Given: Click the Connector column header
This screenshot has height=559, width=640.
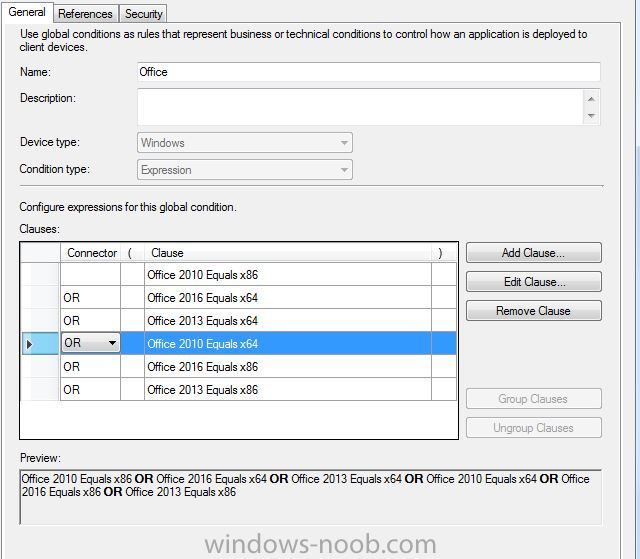Looking at the screenshot, I should tap(91, 253).
